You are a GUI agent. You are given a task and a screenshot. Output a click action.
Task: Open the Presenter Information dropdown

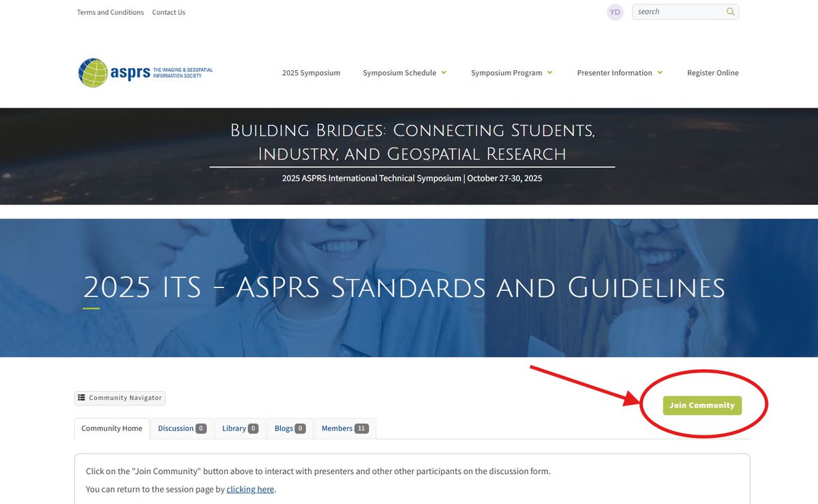619,72
